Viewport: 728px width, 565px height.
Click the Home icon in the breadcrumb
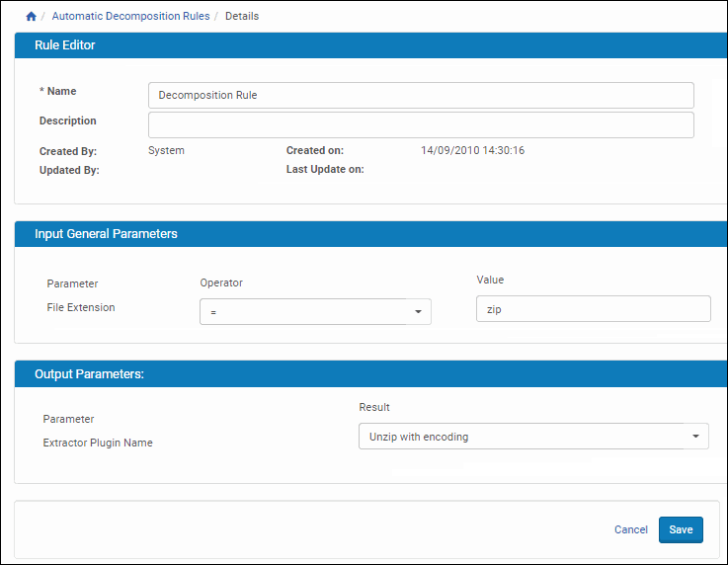coord(31,17)
